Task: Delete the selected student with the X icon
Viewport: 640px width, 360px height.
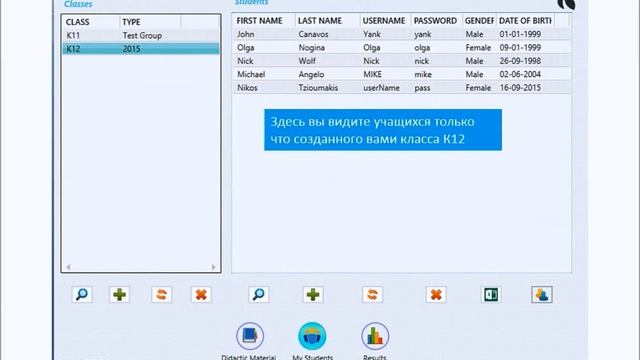Action: pyautogui.click(x=436, y=294)
